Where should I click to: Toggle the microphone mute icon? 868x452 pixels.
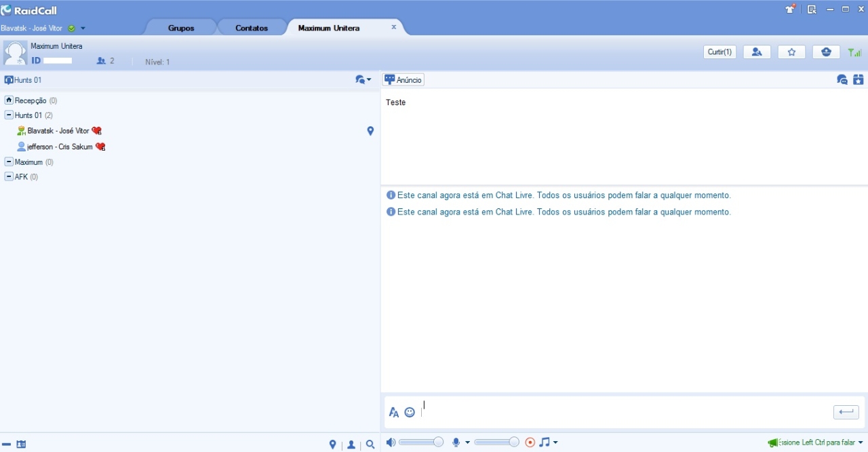[x=457, y=442]
